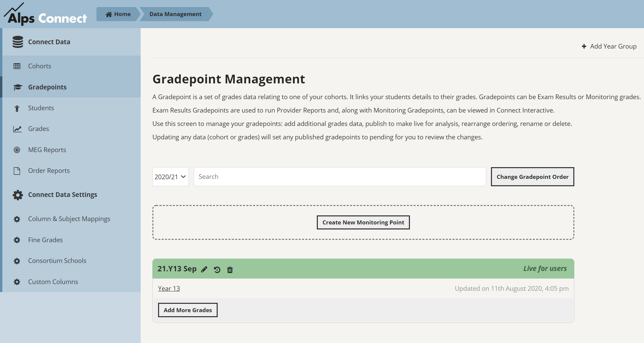Click the Consortium Schools cog icon
The height and width of the screenshot is (343, 644).
coord(17,261)
